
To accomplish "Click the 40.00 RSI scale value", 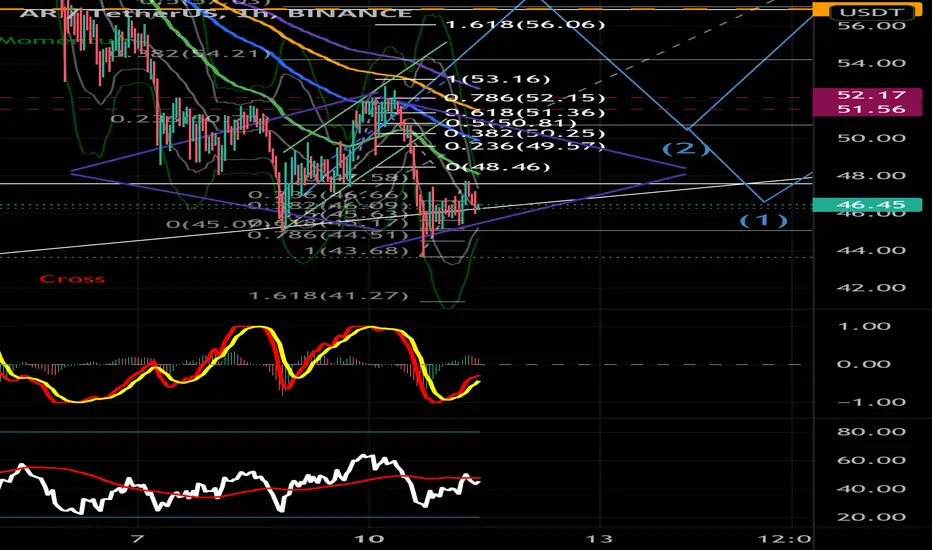I will tap(871, 489).
